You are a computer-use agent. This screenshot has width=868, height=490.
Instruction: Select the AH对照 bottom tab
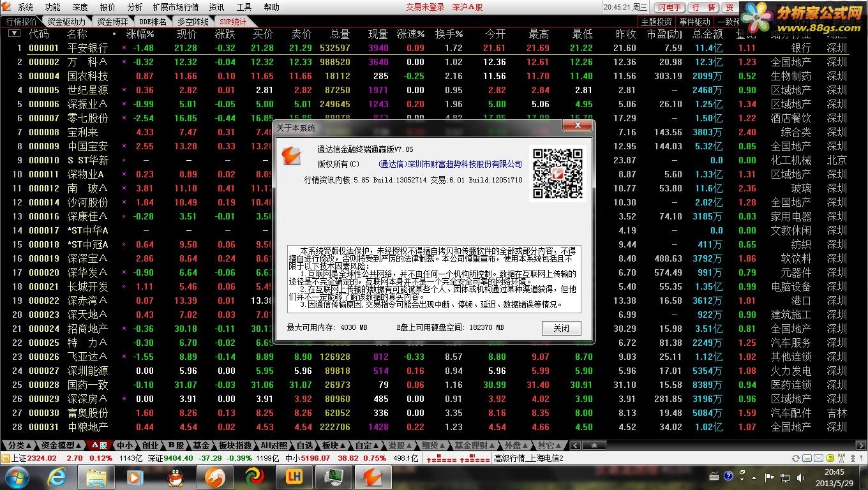point(274,445)
